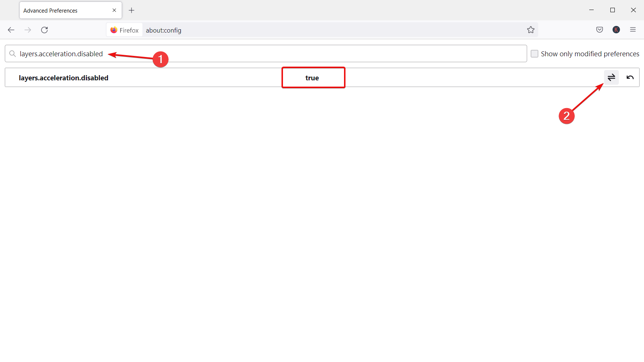Screen dimensions: 644x362
Task: Close the Advanced Preferences tab
Action: tap(114, 10)
